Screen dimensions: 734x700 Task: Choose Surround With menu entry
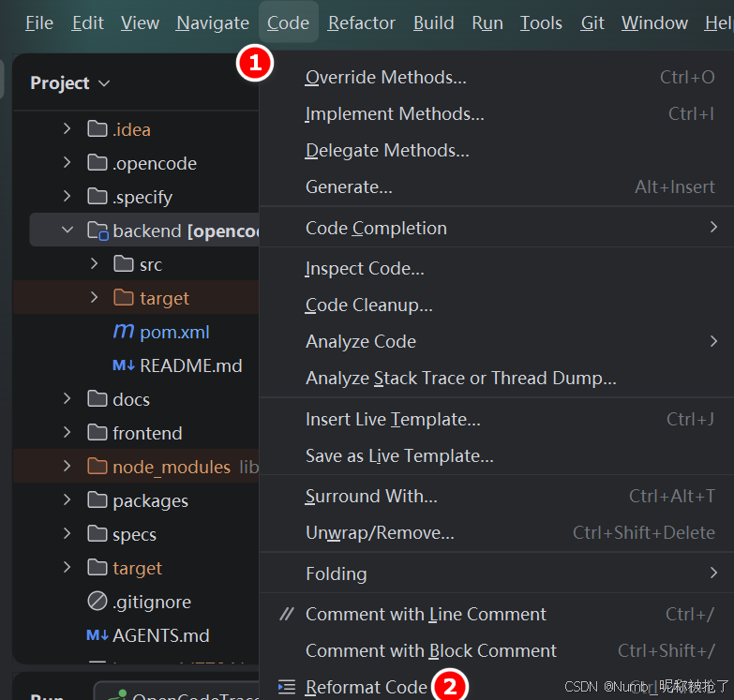point(497,496)
